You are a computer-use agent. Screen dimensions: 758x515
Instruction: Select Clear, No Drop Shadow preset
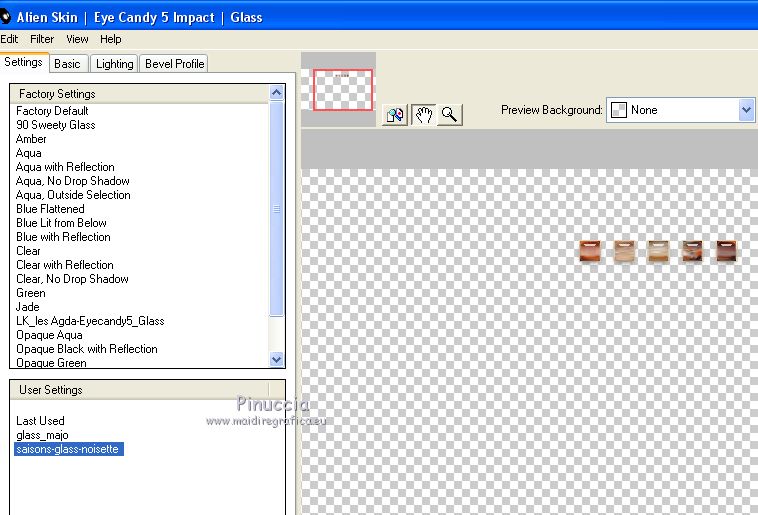pos(72,279)
